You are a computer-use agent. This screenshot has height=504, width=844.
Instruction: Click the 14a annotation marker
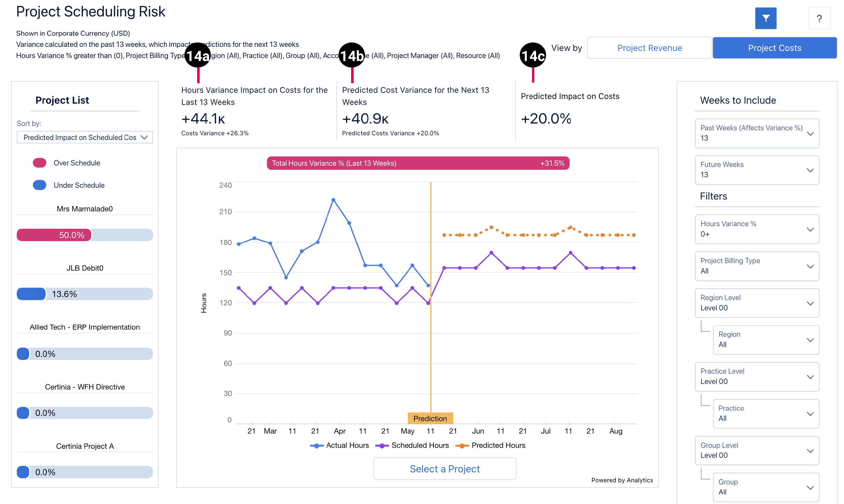(x=198, y=56)
